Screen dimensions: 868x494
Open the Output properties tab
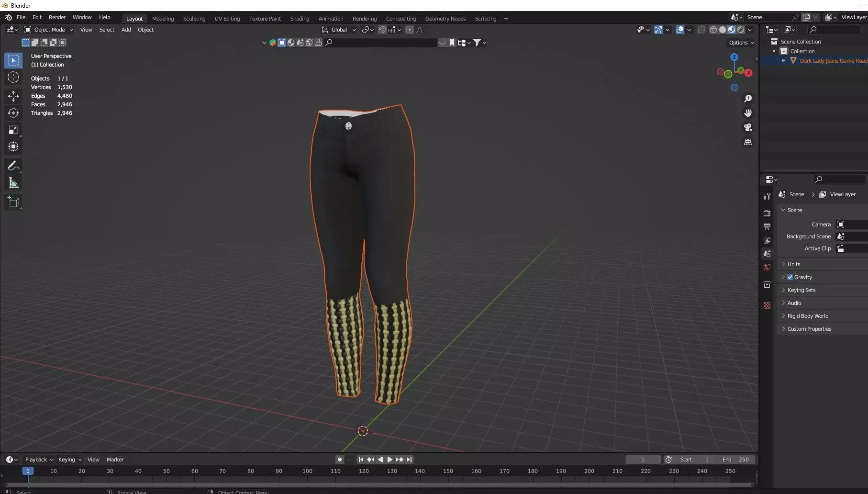tap(767, 226)
